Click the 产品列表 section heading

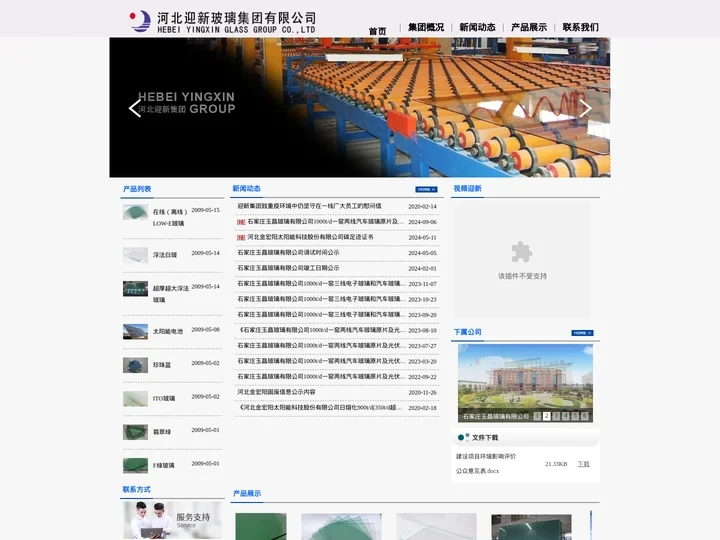137,189
